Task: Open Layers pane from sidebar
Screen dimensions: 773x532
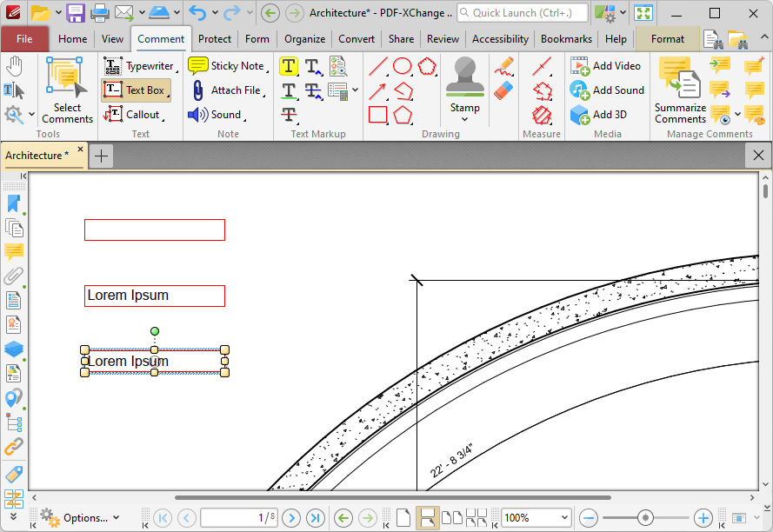Action: (x=14, y=349)
